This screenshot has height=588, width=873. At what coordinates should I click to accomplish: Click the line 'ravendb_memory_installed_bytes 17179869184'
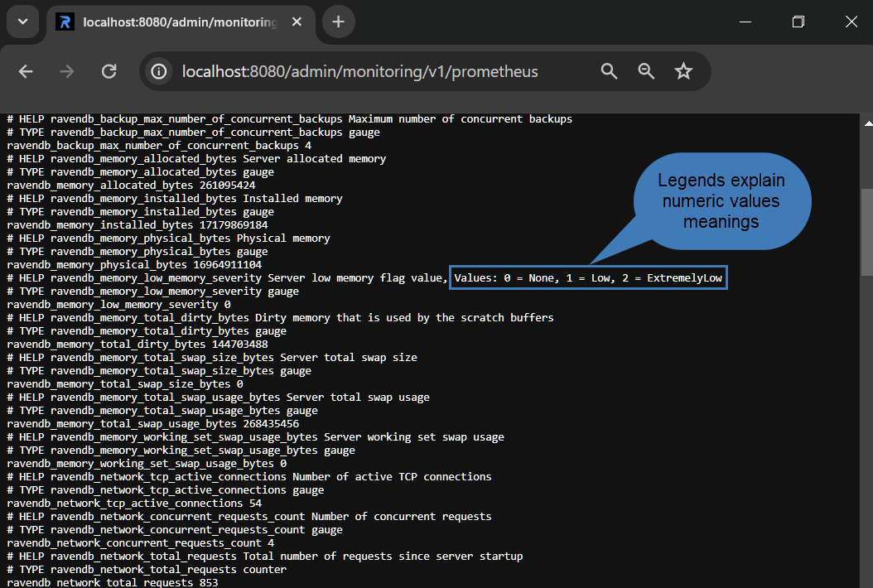(137, 225)
